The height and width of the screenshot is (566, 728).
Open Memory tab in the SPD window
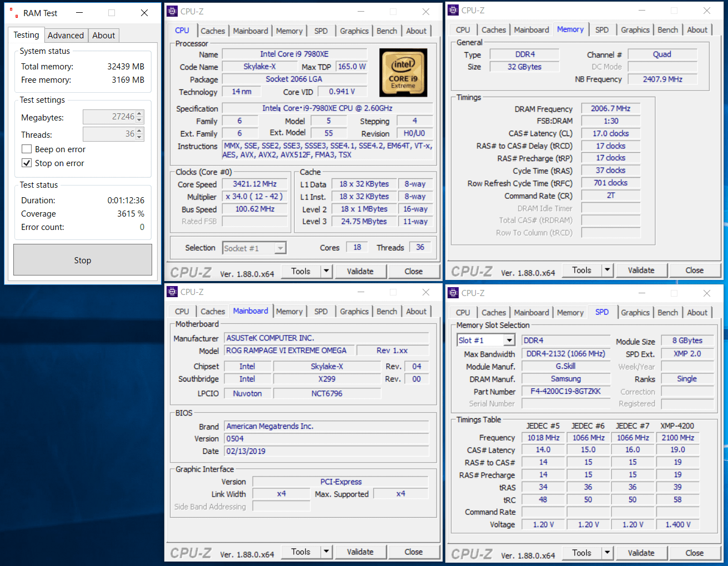[570, 313]
